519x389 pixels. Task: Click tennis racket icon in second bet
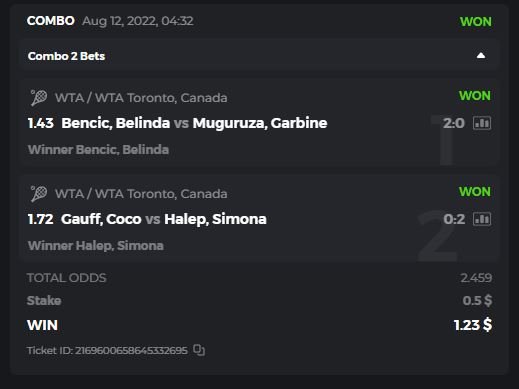[39, 194]
